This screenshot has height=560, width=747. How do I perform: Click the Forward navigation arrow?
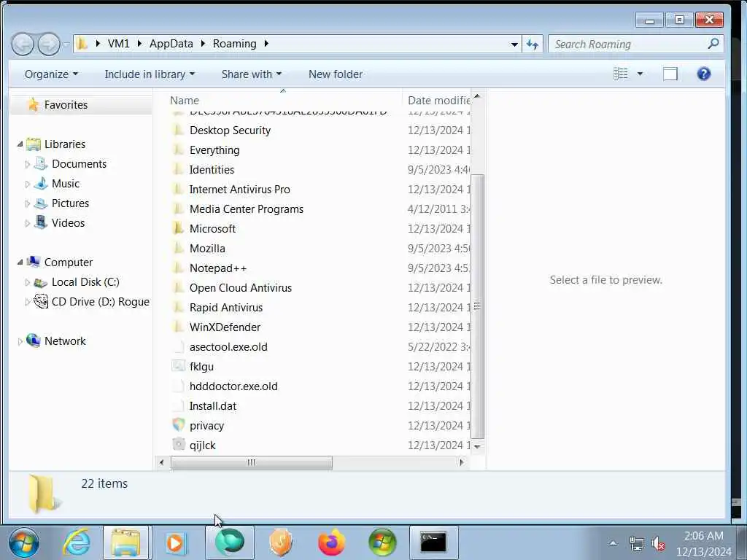tap(49, 44)
